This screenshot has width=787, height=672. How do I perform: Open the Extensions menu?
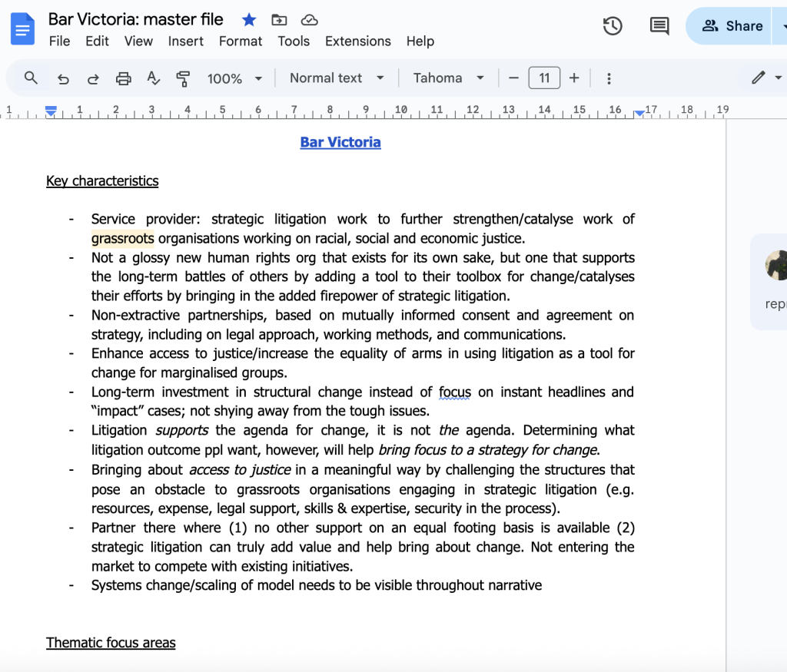click(358, 41)
